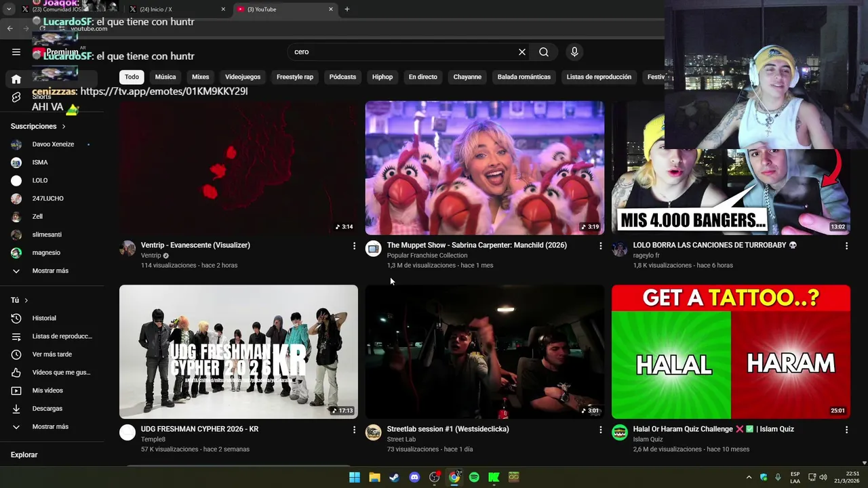
Task: Select the Freestyle rap filter chip
Action: [x=295, y=77]
